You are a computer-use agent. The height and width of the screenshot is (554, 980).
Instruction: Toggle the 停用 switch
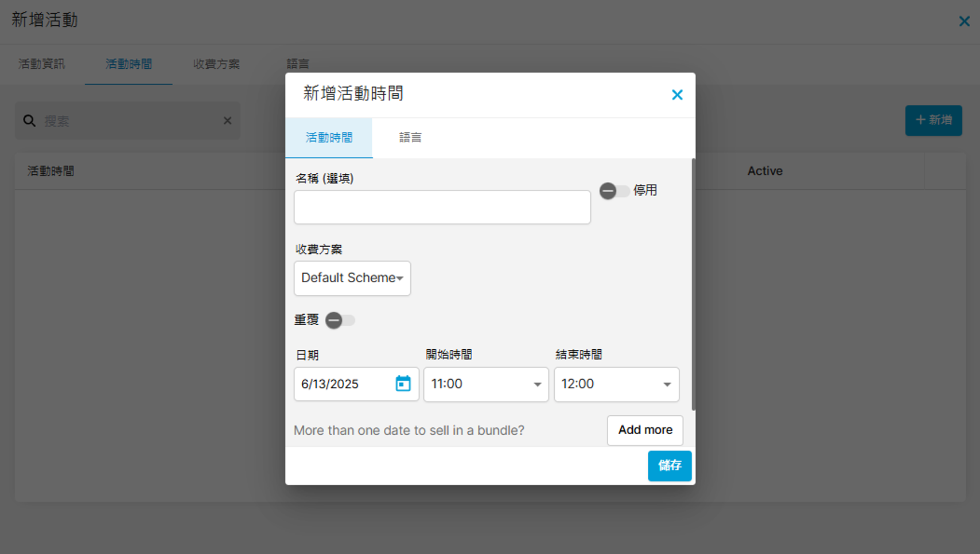click(x=614, y=191)
